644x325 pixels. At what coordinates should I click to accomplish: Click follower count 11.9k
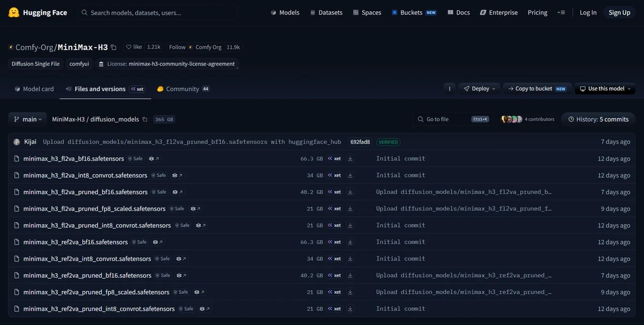point(233,47)
